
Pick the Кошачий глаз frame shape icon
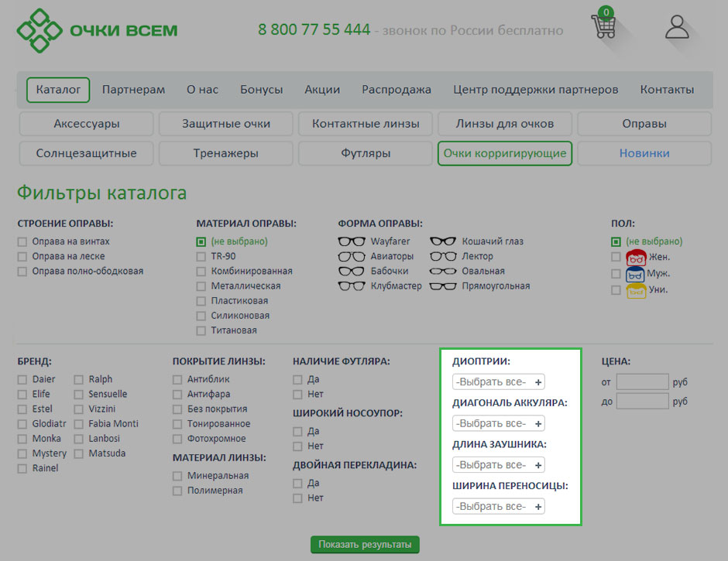tap(443, 241)
